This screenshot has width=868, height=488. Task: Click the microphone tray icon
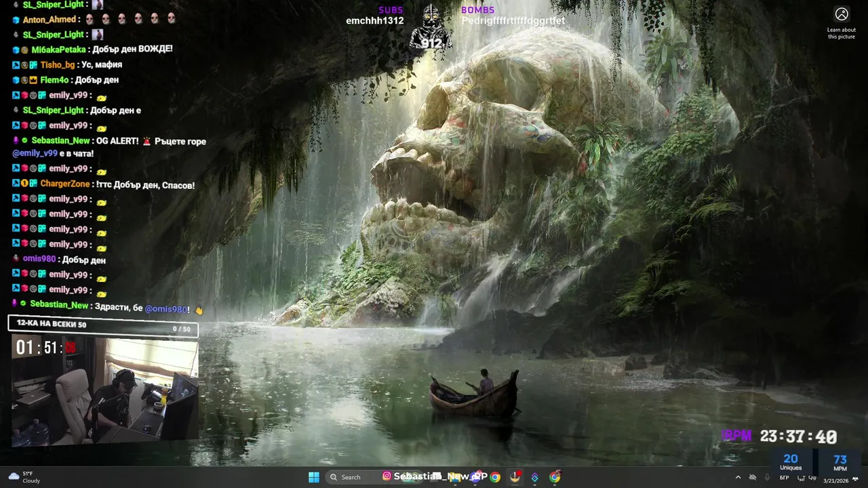click(767, 478)
